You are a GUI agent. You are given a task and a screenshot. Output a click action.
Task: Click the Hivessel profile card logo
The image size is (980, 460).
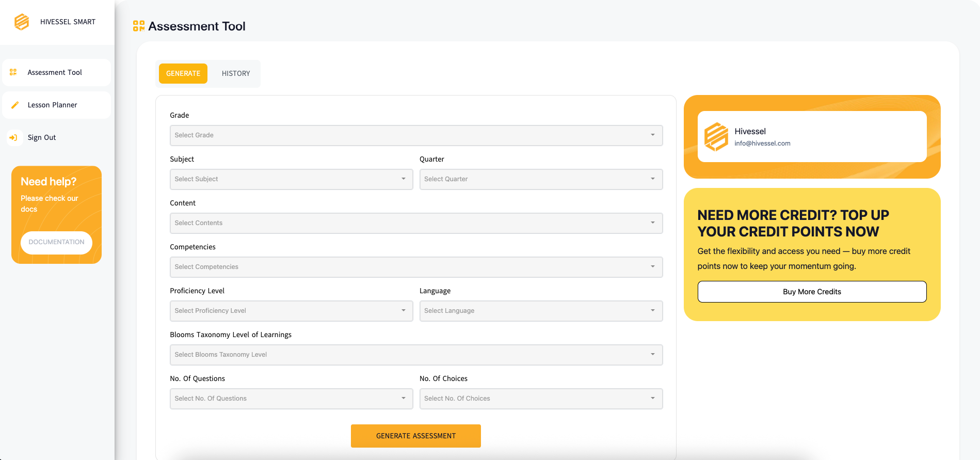[x=716, y=137]
